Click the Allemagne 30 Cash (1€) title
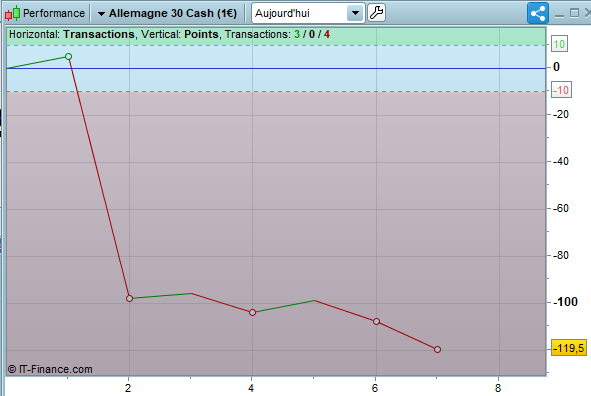This screenshot has height=396, width=591. 173,13
